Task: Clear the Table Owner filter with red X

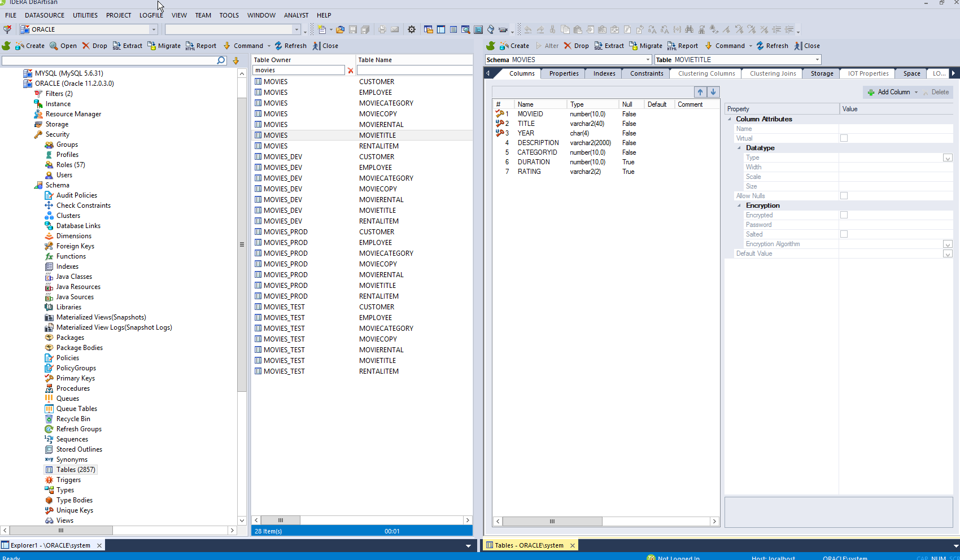Action: [x=351, y=71]
